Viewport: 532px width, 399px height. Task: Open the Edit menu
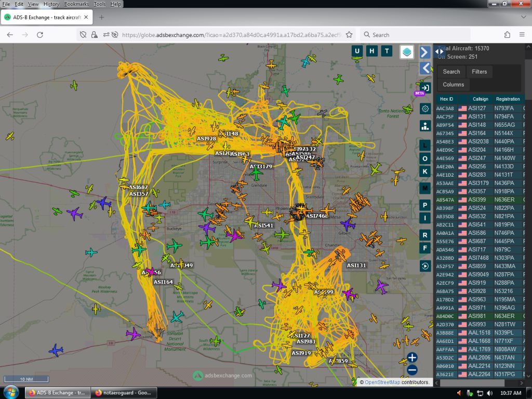19,4
